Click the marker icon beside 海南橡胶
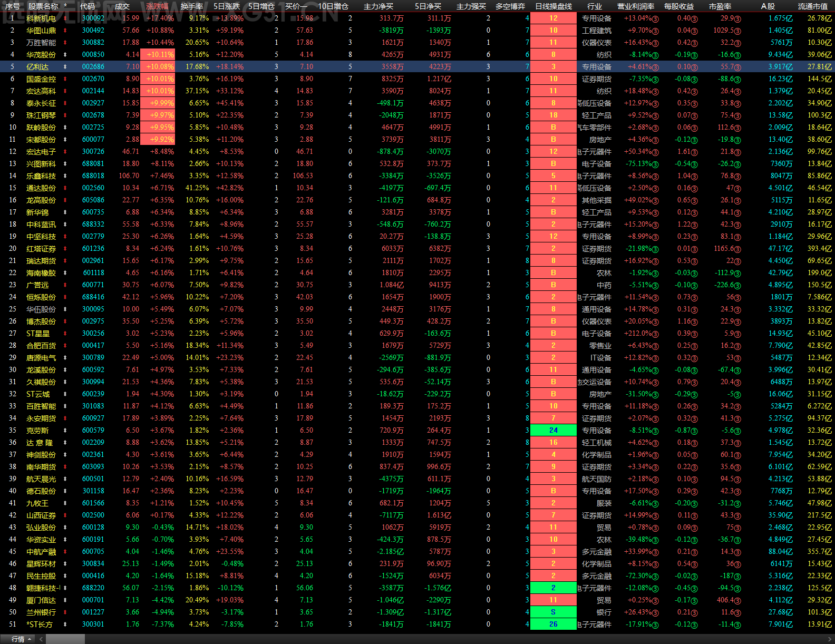This screenshot has width=835, height=644. point(65,273)
